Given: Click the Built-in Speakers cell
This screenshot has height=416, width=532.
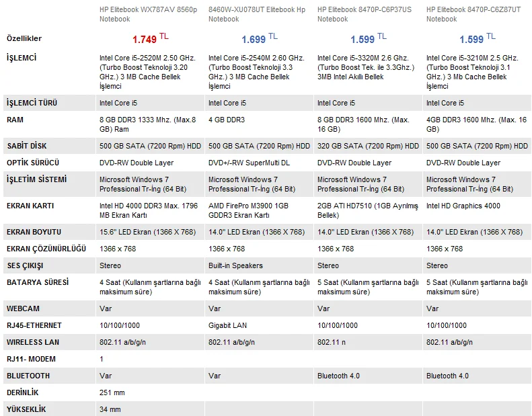Looking at the screenshot, I should pyautogui.click(x=235, y=265).
